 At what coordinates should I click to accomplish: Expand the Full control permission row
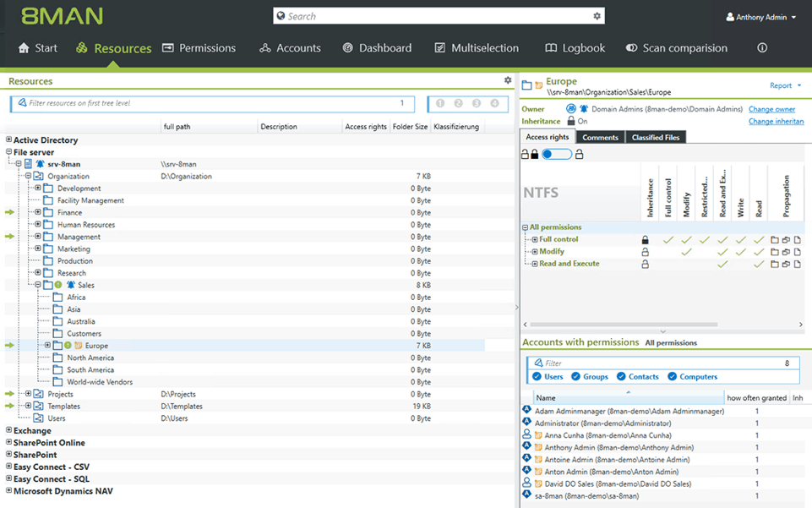(535, 240)
